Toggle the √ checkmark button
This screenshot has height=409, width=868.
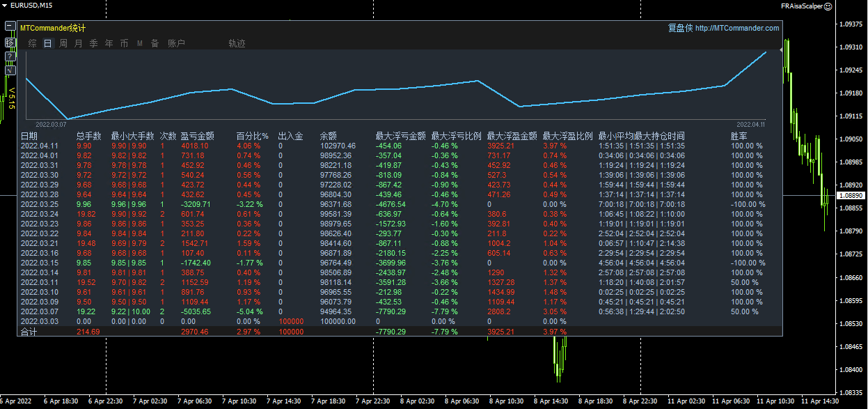pyautogui.click(x=10, y=70)
